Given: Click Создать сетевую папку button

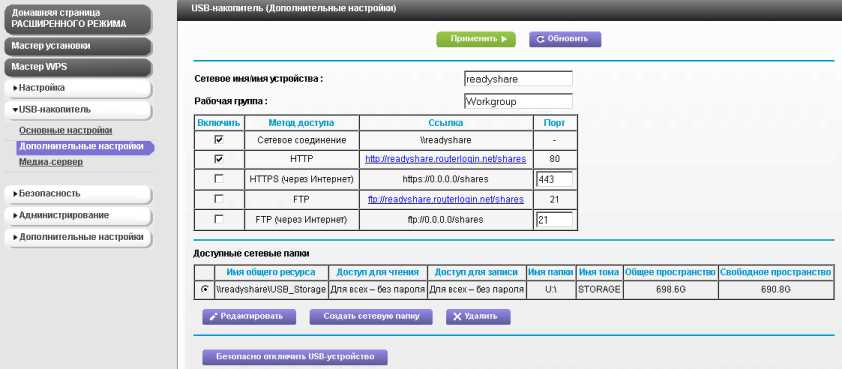Looking at the screenshot, I should pos(371,316).
